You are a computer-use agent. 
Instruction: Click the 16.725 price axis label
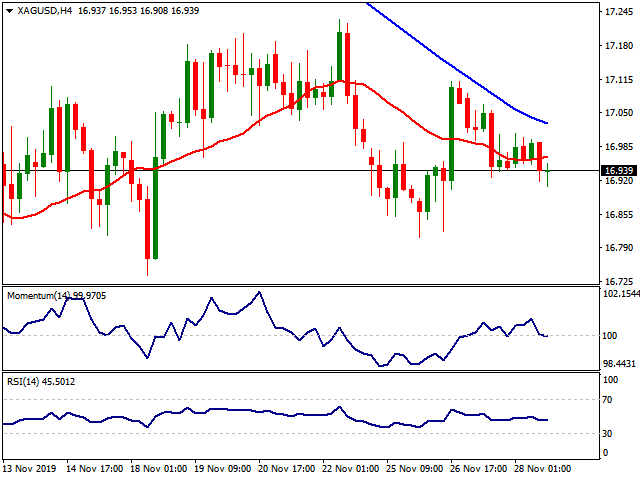pyautogui.click(x=619, y=282)
